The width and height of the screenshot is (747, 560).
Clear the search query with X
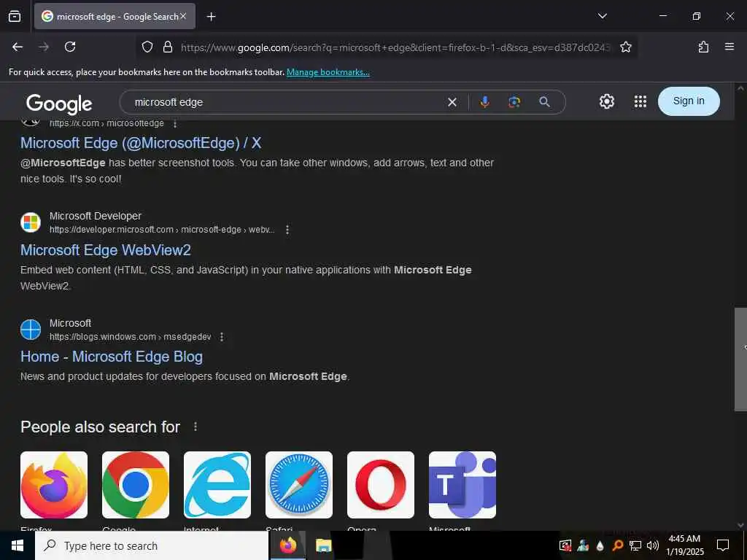(x=452, y=102)
